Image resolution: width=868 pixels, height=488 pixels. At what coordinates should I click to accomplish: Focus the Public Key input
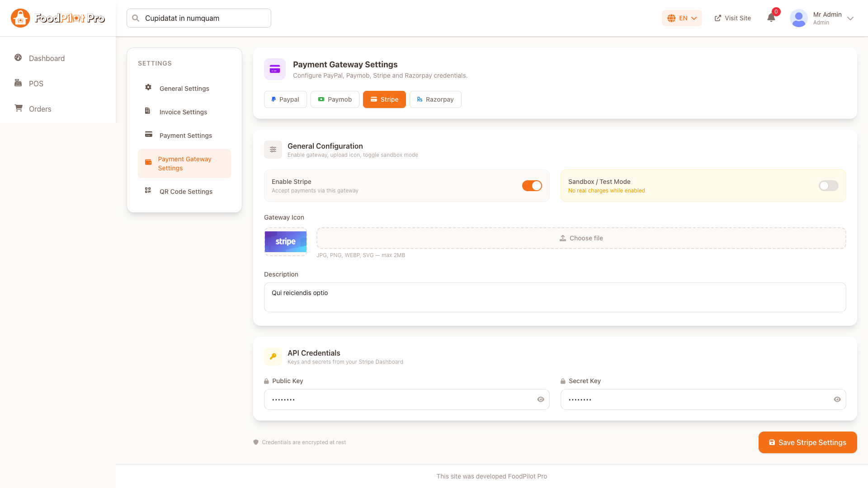click(407, 399)
